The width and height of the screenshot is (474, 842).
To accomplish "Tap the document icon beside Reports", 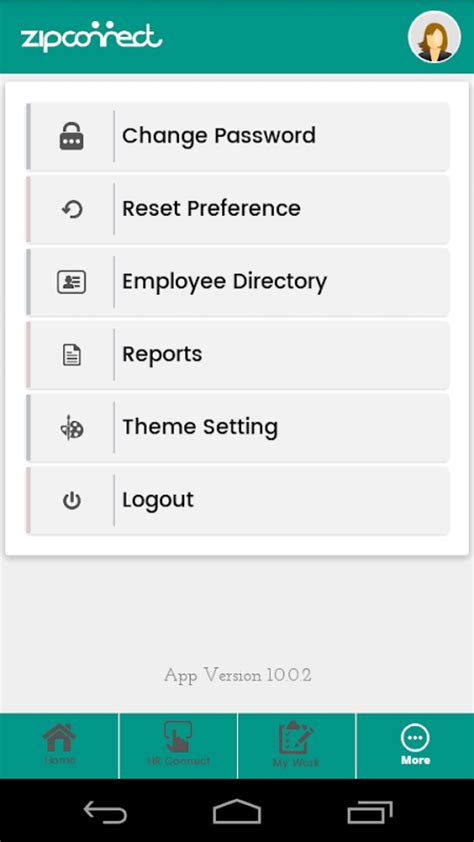I will point(71,355).
